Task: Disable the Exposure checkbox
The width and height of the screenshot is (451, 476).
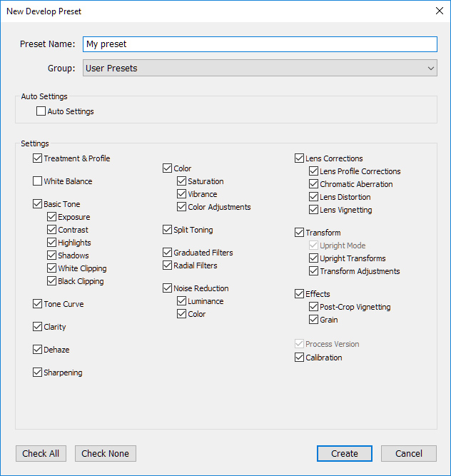Action: 52,217
